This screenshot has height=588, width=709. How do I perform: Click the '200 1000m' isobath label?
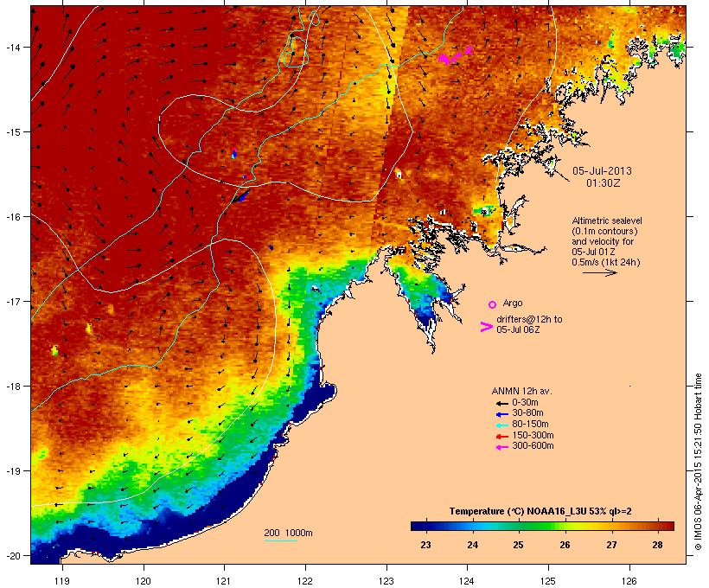click(288, 533)
